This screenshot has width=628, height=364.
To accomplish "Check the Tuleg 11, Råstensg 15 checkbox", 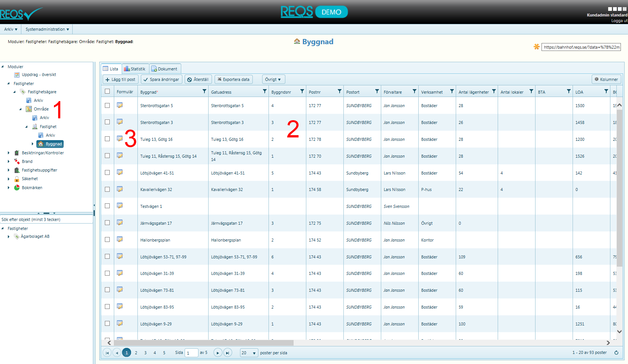I will coord(107,156).
